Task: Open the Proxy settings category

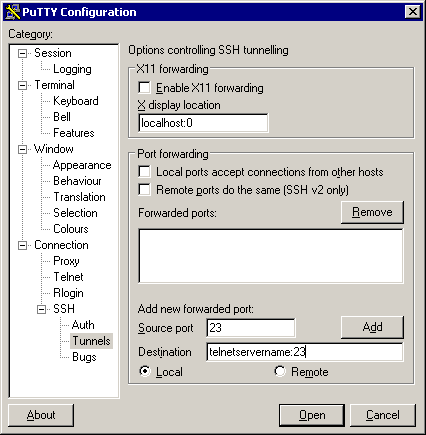Action: click(66, 261)
